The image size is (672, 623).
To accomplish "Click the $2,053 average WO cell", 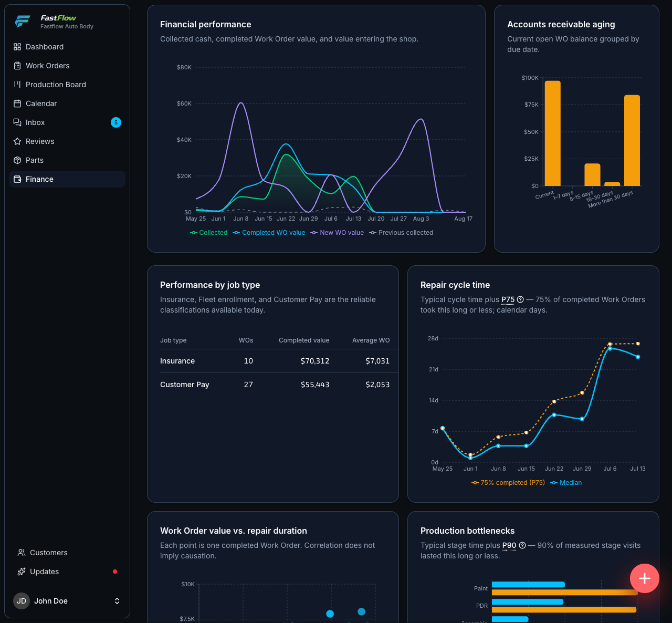I will coord(378,385).
